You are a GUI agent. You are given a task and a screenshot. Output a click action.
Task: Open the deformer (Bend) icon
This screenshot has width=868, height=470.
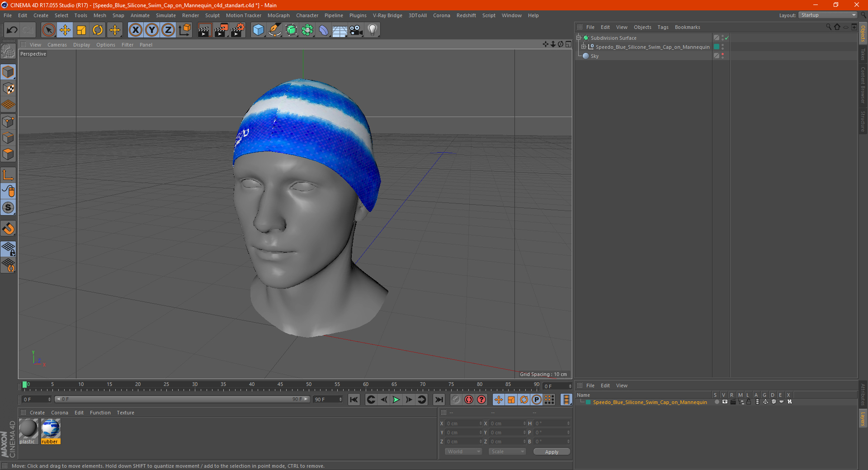(324, 30)
